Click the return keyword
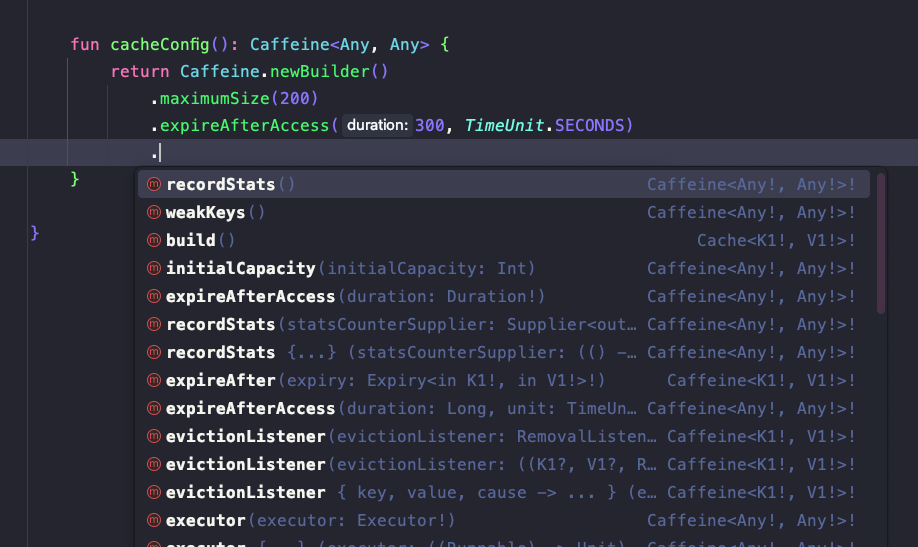 tap(140, 71)
